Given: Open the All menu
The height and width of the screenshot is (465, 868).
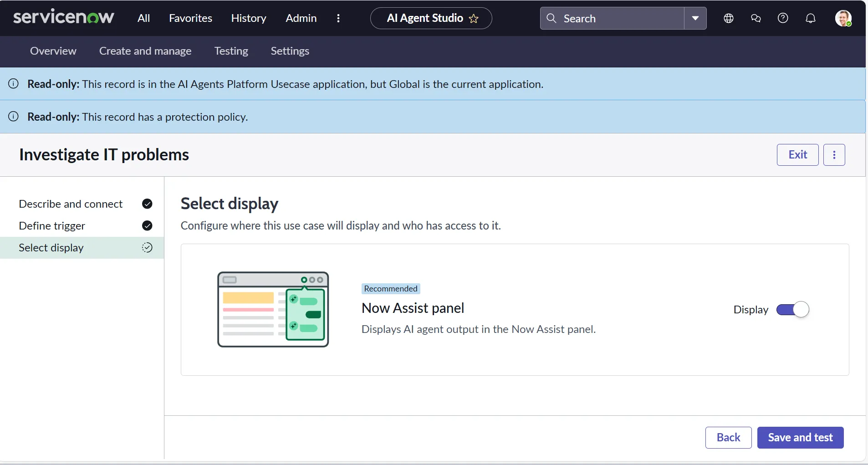Looking at the screenshot, I should 143,18.
